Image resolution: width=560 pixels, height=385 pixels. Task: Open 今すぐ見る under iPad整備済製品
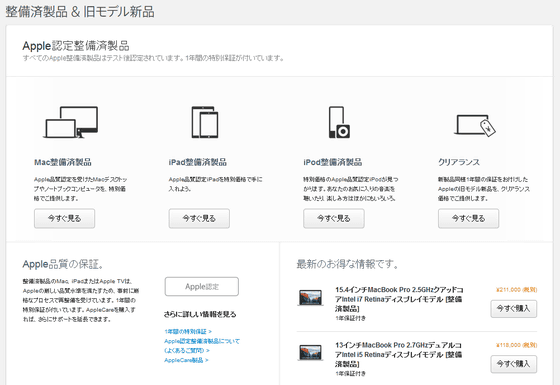pyautogui.click(x=199, y=218)
